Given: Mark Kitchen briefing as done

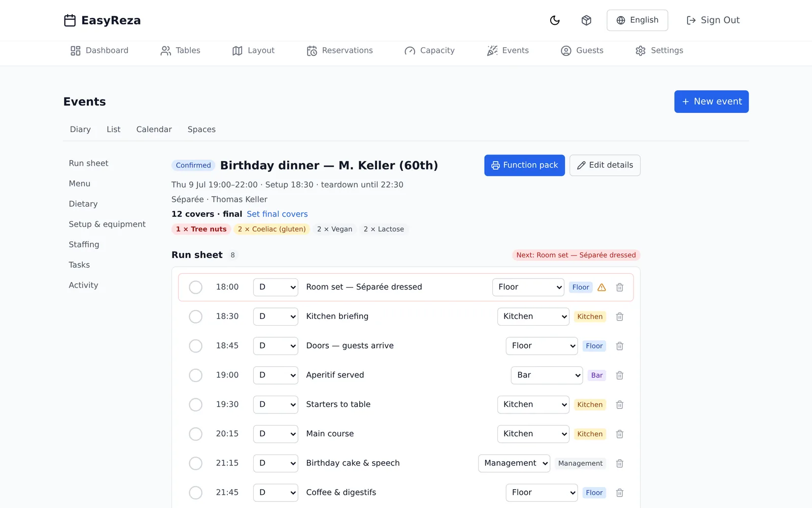Looking at the screenshot, I should [x=195, y=317].
